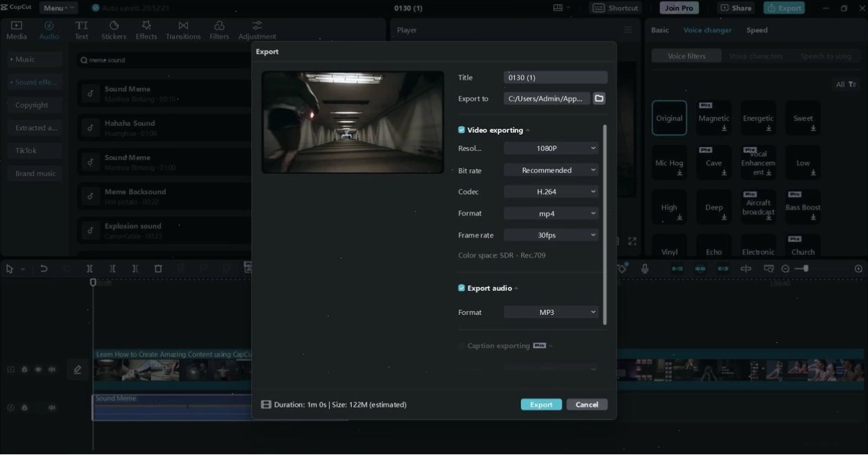Click the Export dialog vertical scrollbar

(x=604, y=224)
